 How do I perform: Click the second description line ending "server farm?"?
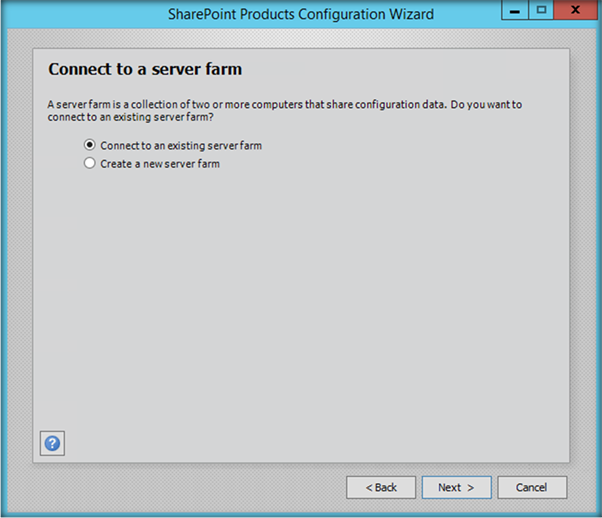135,117
